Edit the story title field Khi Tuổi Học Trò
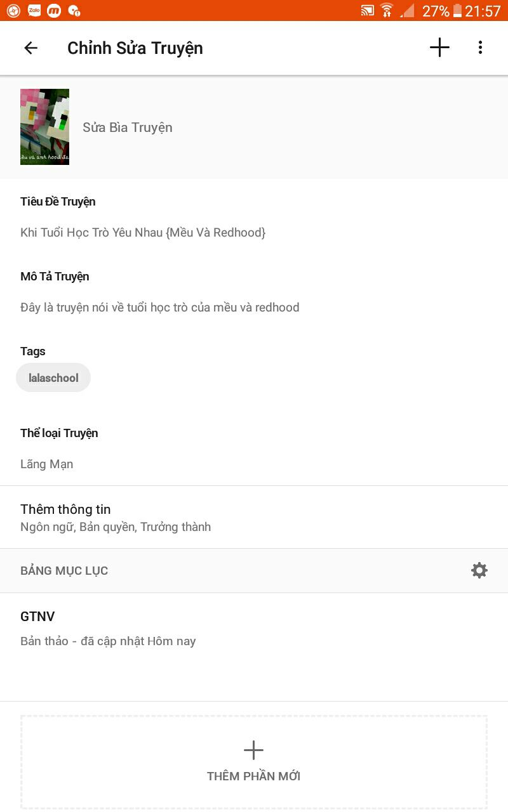The image size is (508, 812). coord(143,233)
